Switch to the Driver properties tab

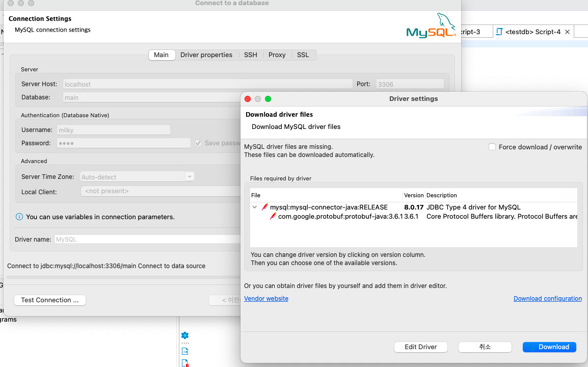pyautogui.click(x=206, y=55)
